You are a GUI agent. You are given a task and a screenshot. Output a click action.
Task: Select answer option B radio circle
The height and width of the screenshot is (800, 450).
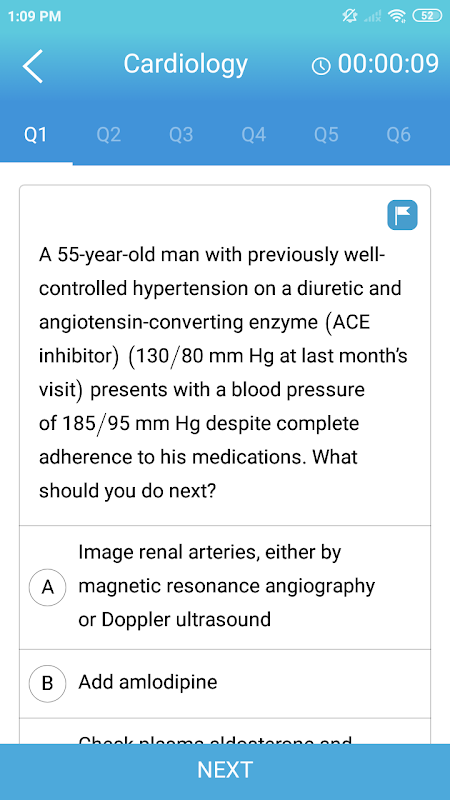47,683
